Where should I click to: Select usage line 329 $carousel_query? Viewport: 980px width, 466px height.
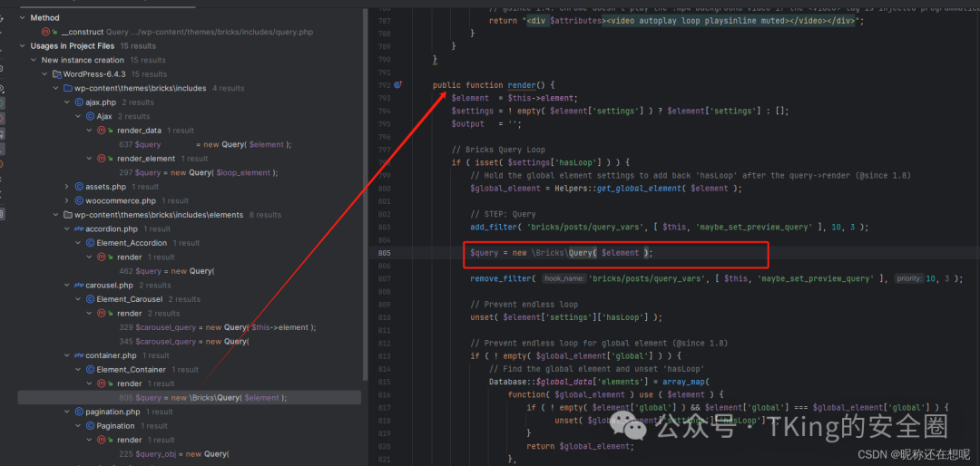pos(217,327)
